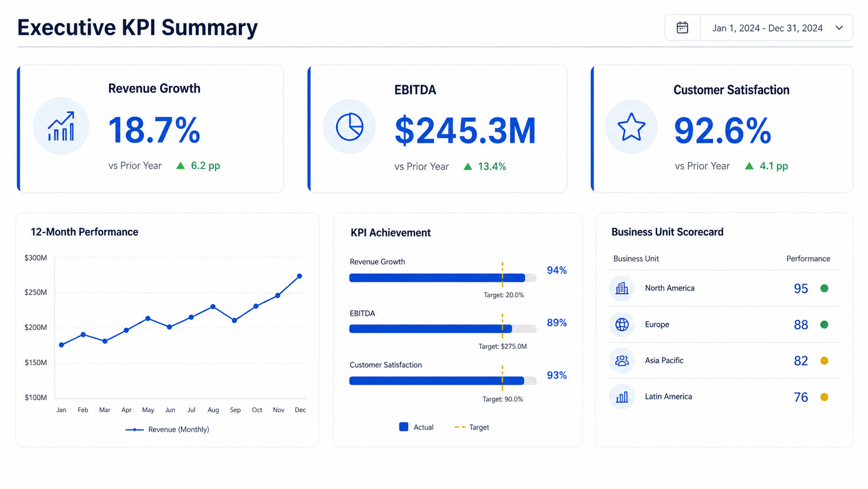Click the $100M axis label
Viewport: 868px width, 489px height.
click(x=35, y=398)
